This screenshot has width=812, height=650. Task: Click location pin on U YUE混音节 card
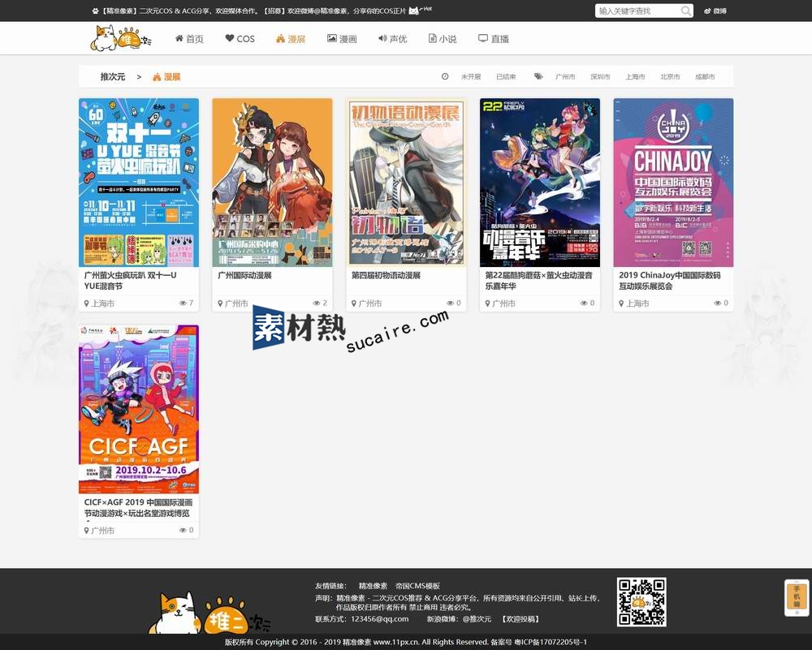[87, 303]
